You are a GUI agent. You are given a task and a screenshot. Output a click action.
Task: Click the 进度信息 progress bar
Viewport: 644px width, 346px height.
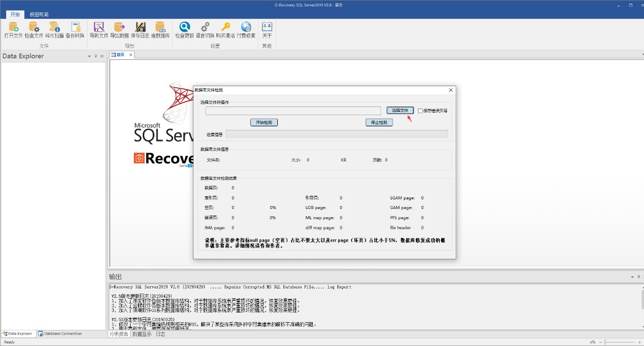point(337,134)
